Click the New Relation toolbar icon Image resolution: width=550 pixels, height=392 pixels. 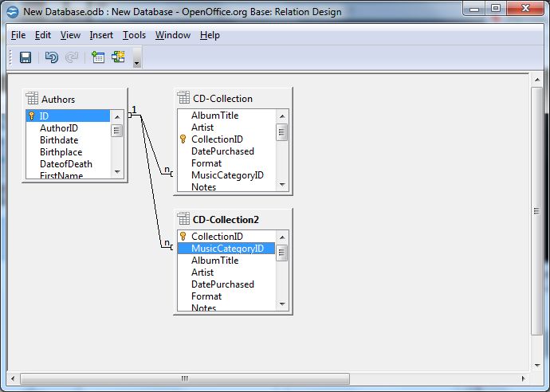click(x=119, y=57)
